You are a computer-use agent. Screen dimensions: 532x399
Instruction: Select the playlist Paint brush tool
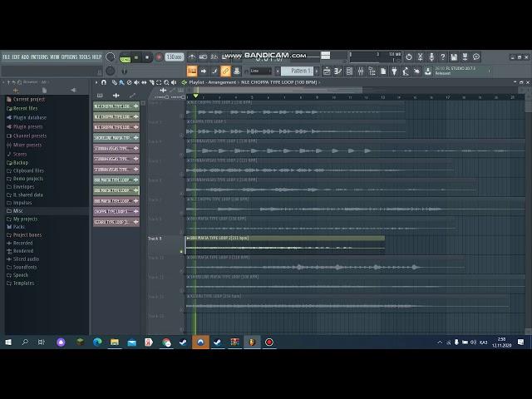click(x=121, y=82)
